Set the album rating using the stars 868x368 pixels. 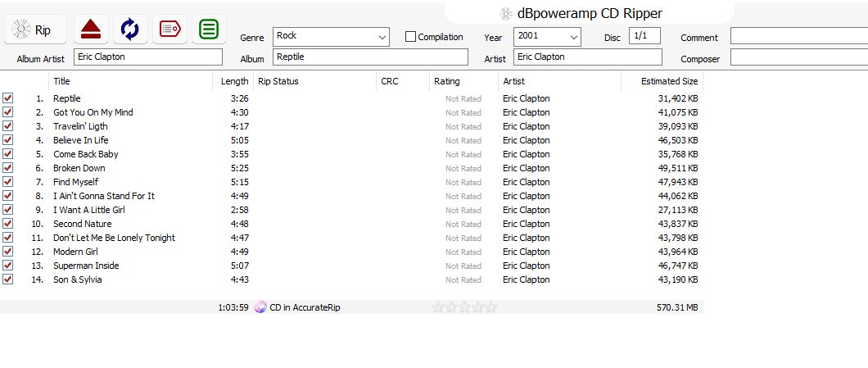463,307
